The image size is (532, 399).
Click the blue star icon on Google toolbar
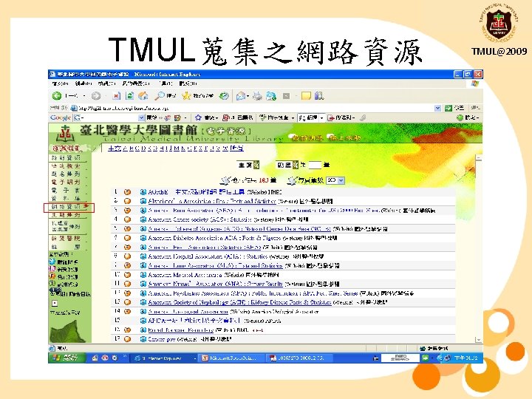pyautogui.click(x=198, y=117)
